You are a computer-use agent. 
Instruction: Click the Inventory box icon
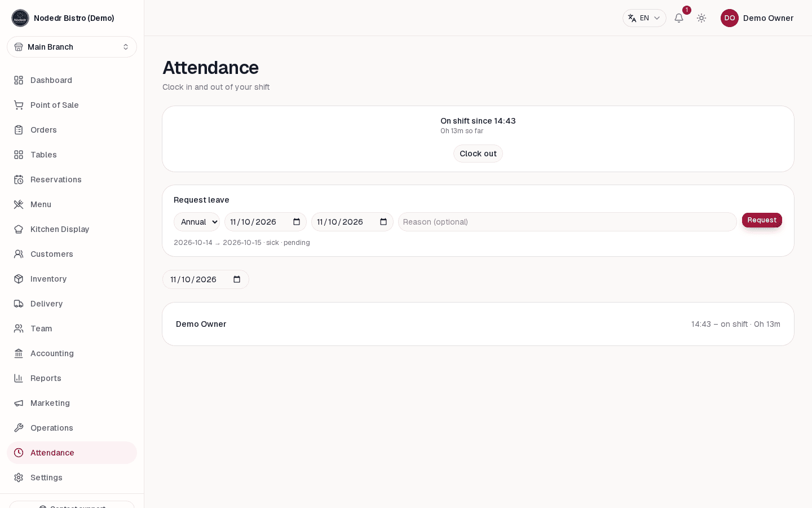(19, 279)
